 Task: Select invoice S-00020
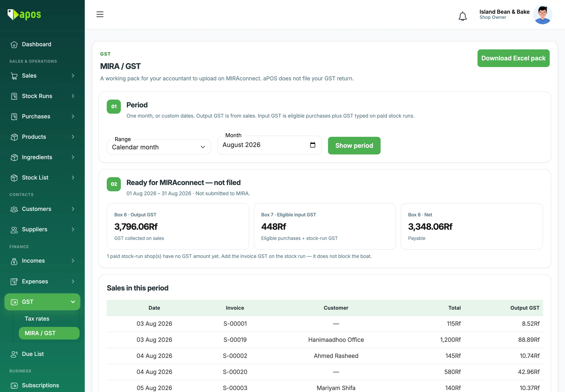pos(235,372)
